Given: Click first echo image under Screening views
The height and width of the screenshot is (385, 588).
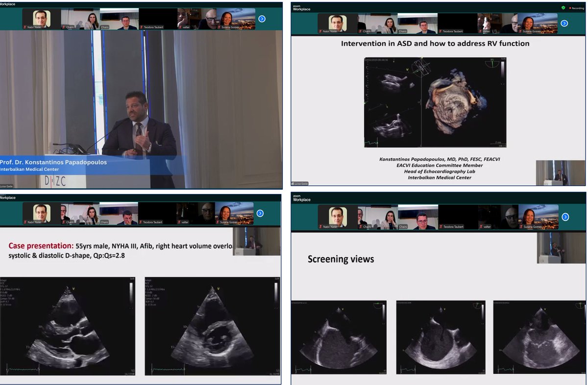Looking at the screenshot, I should pos(339,337).
